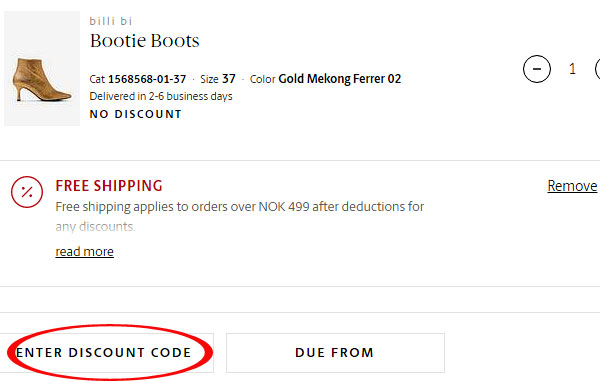Click the billi bi brand name
Viewport: 600px width, 381px height.
pyautogui.click(x=111, y=21)
